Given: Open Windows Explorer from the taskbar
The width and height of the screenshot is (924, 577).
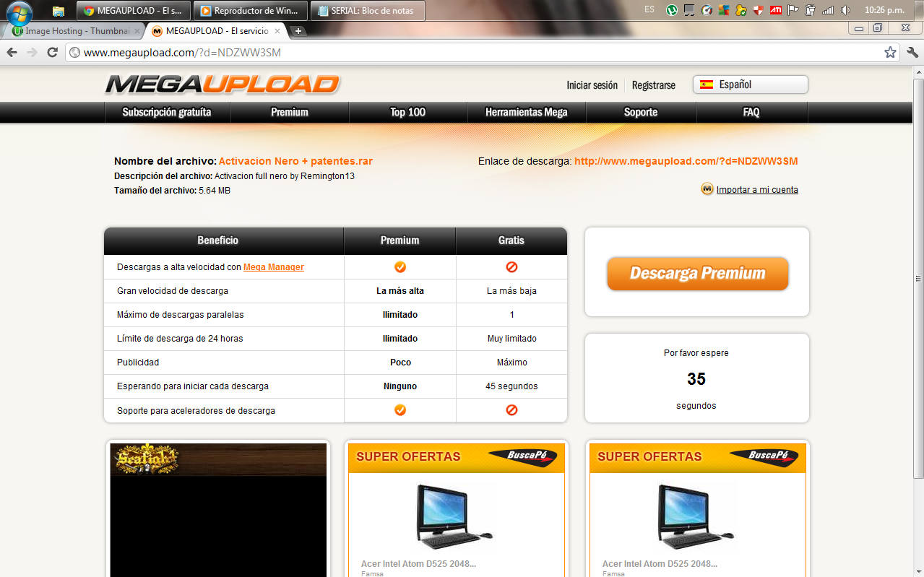Looking at the screenshot, I should pos(59,11).
